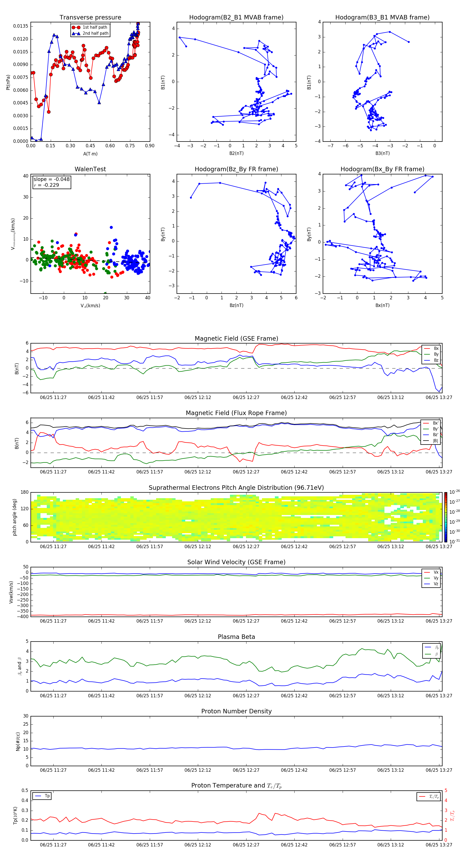Click the 'Proton Number Density' title
473x868 pixels.
(x=236, y=711)
